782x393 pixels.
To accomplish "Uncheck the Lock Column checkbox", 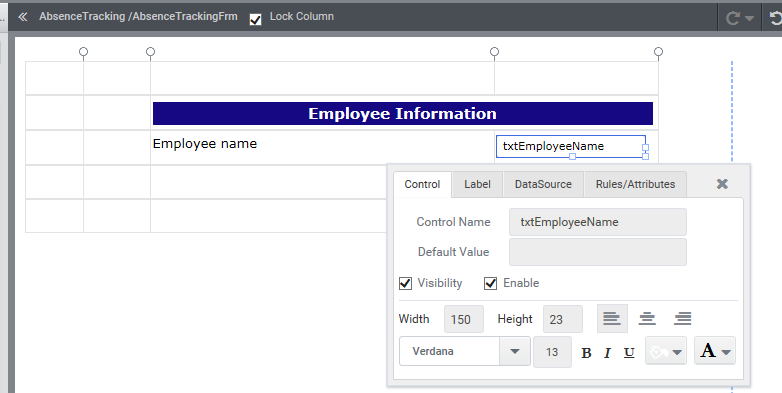I will [x=255, y=19].
